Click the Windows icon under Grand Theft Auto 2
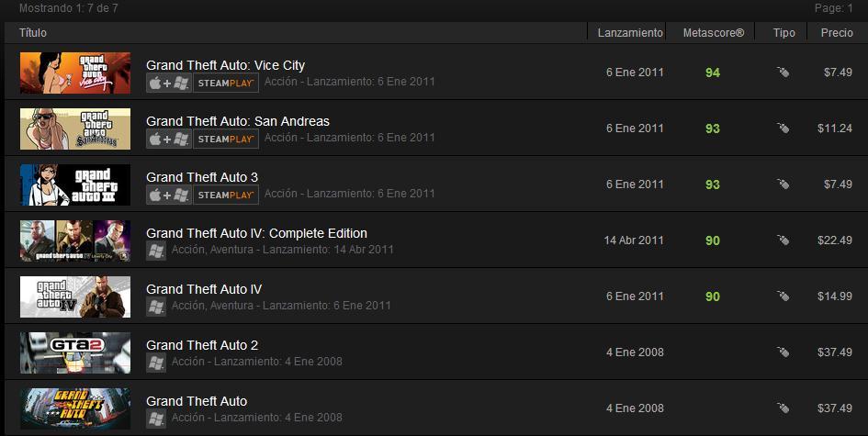This screenshot has height=436, width=868. click(156, 363)
